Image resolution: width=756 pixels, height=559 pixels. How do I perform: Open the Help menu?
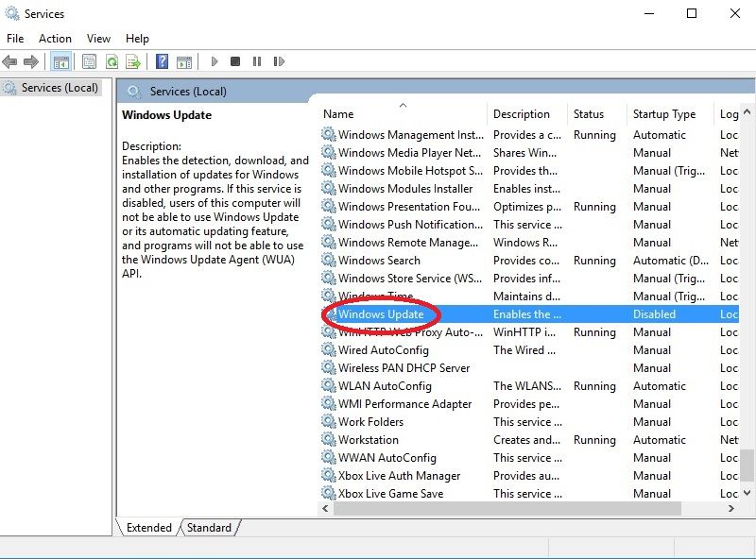click(137, 39)
